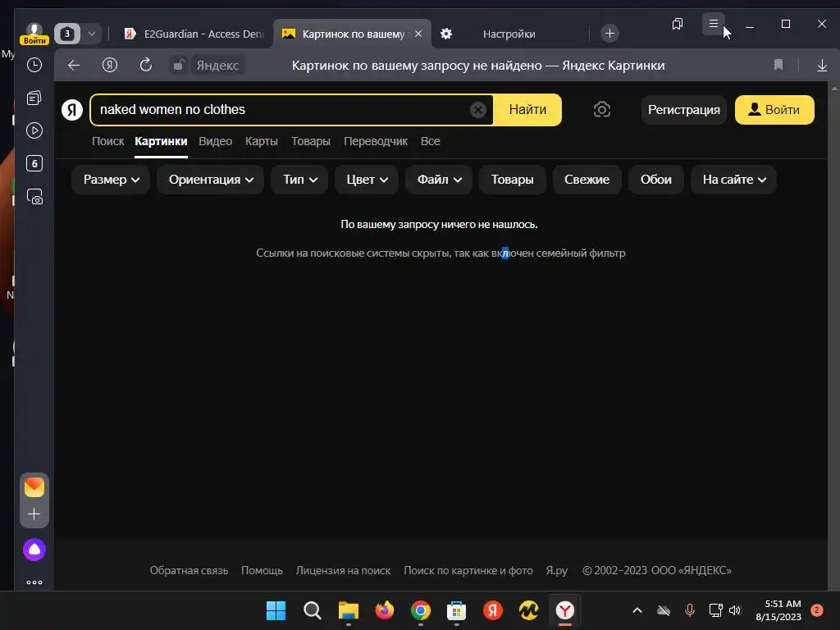Viewport: 840px width, 630px height.
Task: Click the site security lock icon
Action: pos(178,66)
